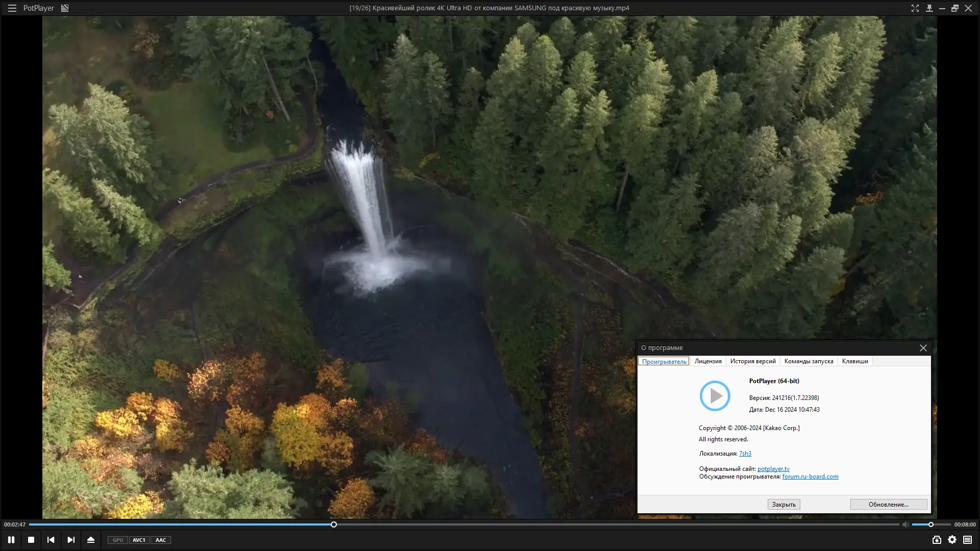This screenshot has width=980, height=551.
Task: Click on the volume slider
Action: pyautogui.click(x=930, y=524)
